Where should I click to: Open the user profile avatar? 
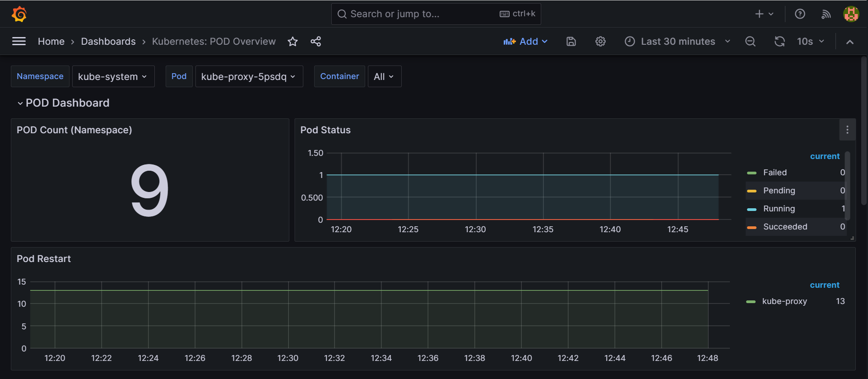click(x=851, y=14)
